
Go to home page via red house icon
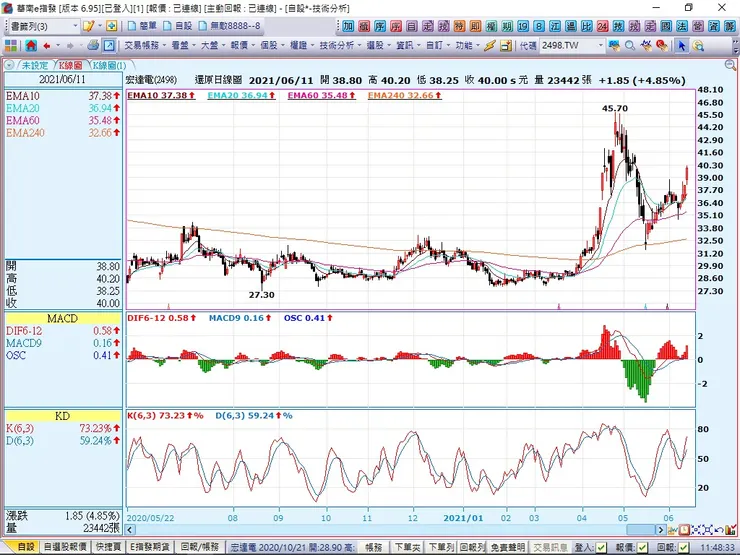pyautogui.click(x=31, y=46)
